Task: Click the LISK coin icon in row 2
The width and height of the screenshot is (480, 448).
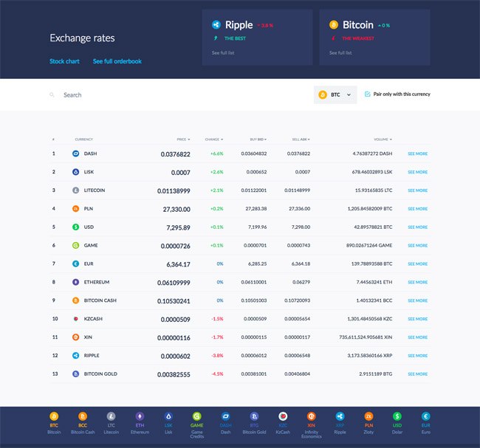Action: tap(75, 172)
